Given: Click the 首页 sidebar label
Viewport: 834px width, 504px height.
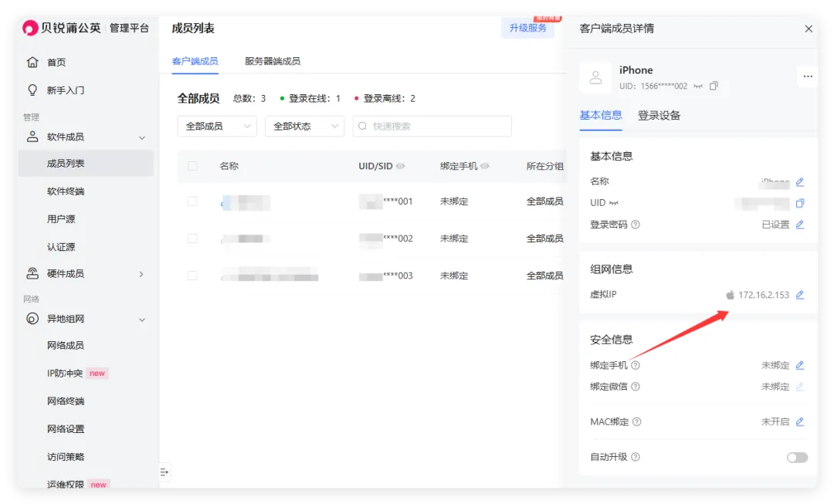Looking at the screenshot, I should click(x=56, y=63).
